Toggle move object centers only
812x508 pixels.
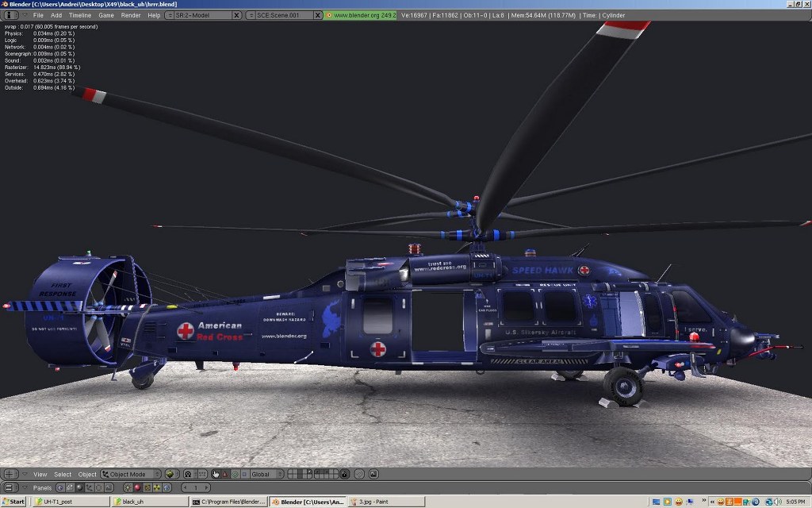tap(202, 475)
